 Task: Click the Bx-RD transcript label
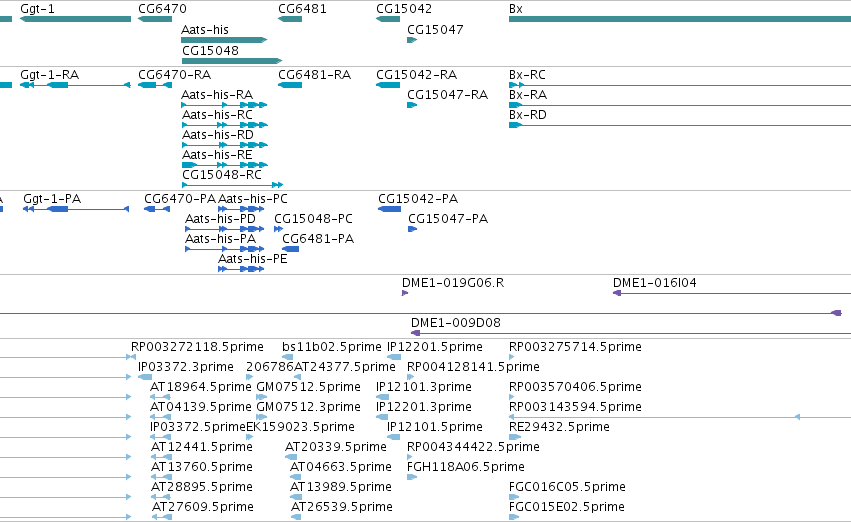(528, 114)
